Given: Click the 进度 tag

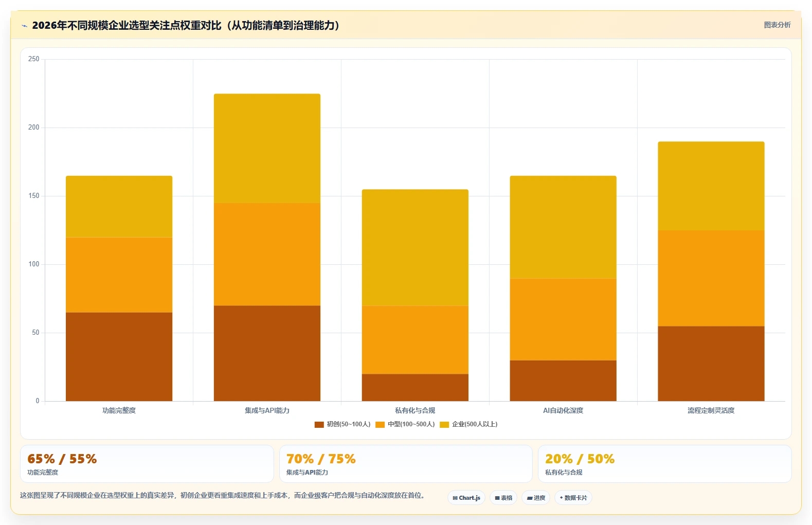Looking at the screenshot, I should tap(536, 498).
